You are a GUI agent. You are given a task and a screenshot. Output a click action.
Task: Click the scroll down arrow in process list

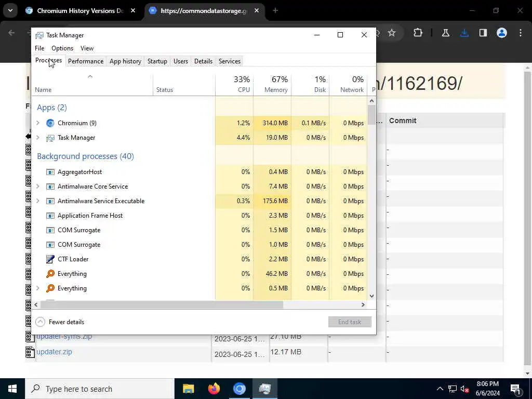(x=371, y=296)
